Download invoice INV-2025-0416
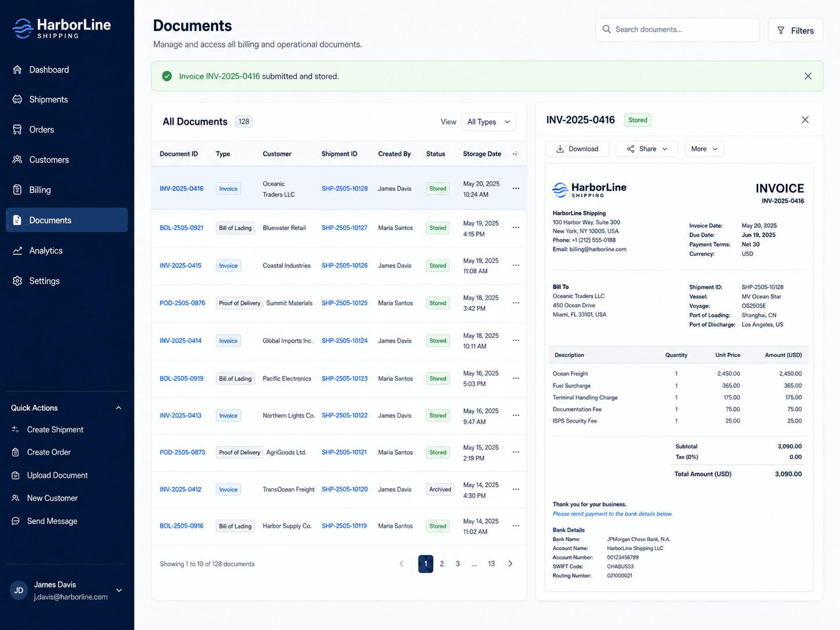The image size is (840, 630). 577,149
